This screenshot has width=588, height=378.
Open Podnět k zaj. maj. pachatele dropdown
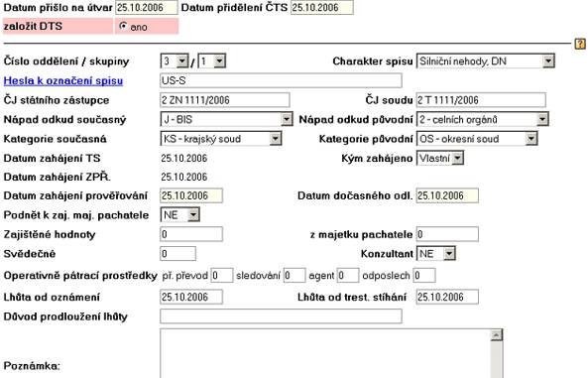tap(180, 214)
